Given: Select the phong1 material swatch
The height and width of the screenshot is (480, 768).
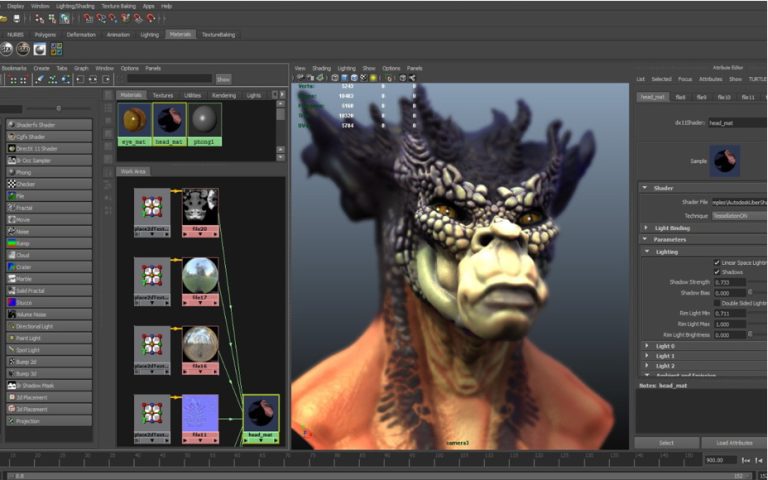Looking at the screenshot, I should (205, 124).
